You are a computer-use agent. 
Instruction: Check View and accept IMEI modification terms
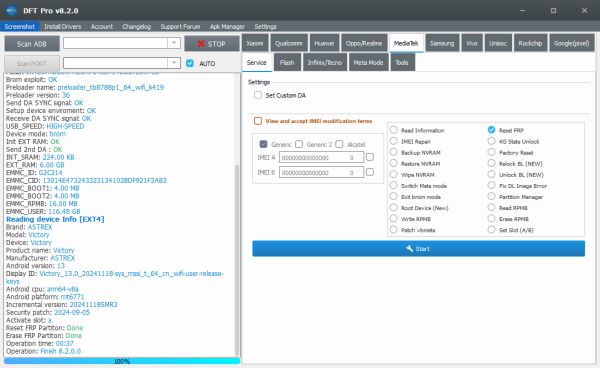tap(258, 121)
